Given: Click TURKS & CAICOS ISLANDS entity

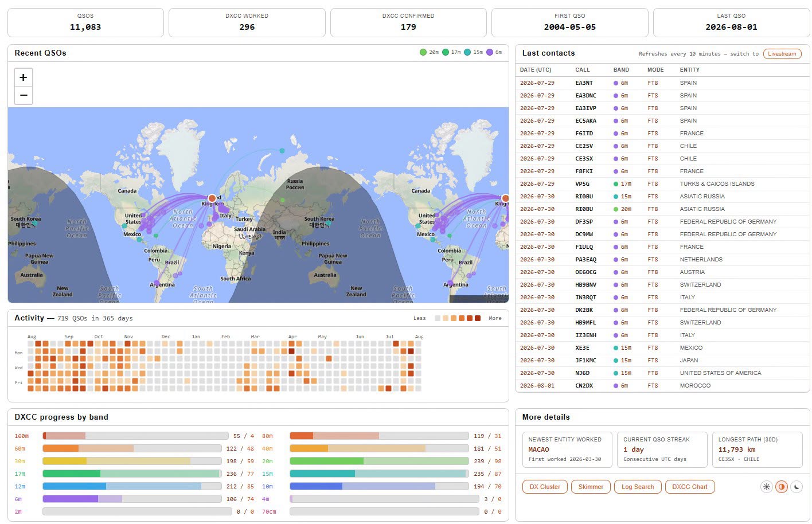Looking at the screenshot, I should tap(717, 184).
